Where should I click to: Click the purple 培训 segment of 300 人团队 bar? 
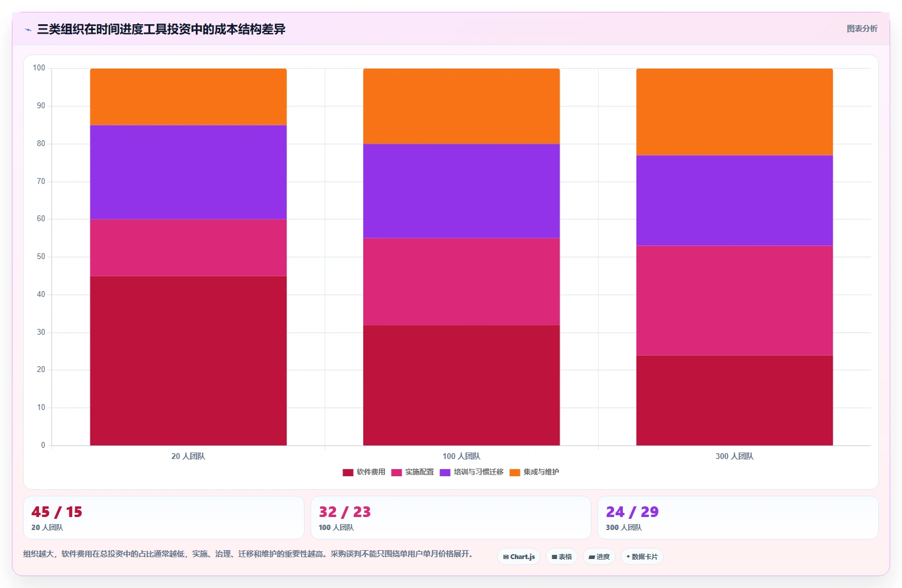[x=735, y=201]
